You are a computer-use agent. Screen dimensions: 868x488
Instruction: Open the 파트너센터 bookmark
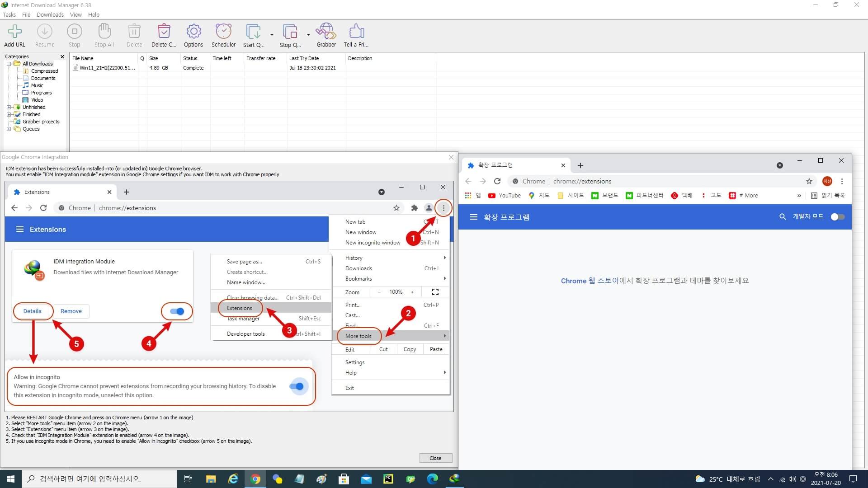pos(645,196)
